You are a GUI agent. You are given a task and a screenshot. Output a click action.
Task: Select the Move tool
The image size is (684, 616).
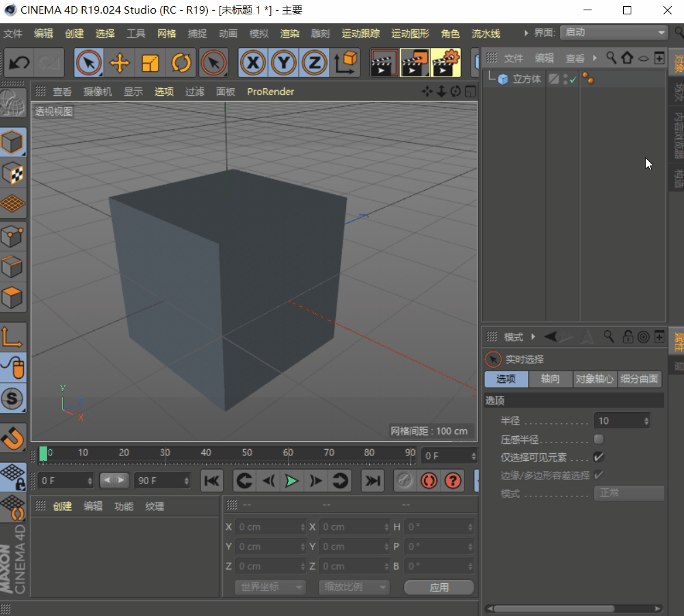pos(119,63)
